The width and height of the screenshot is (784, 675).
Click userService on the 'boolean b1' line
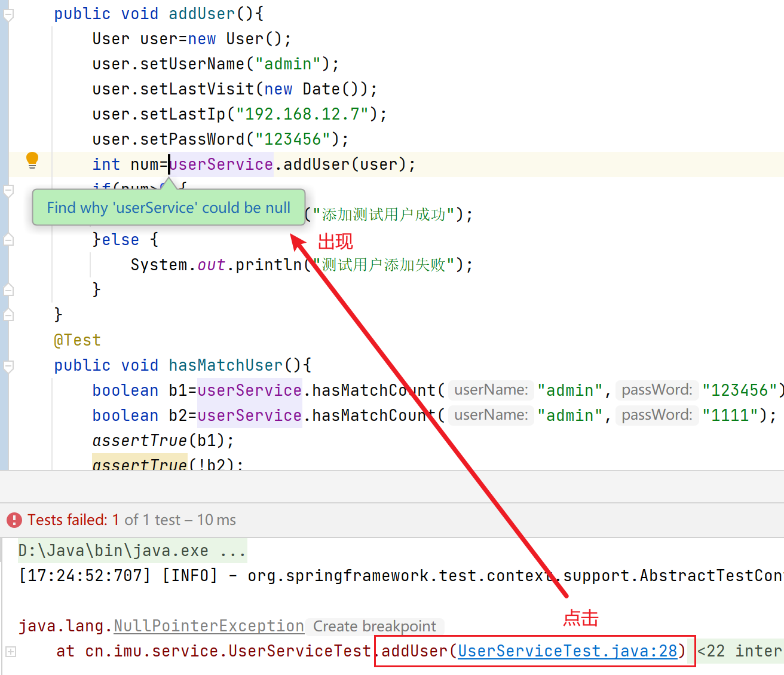(x=250, y=390)
